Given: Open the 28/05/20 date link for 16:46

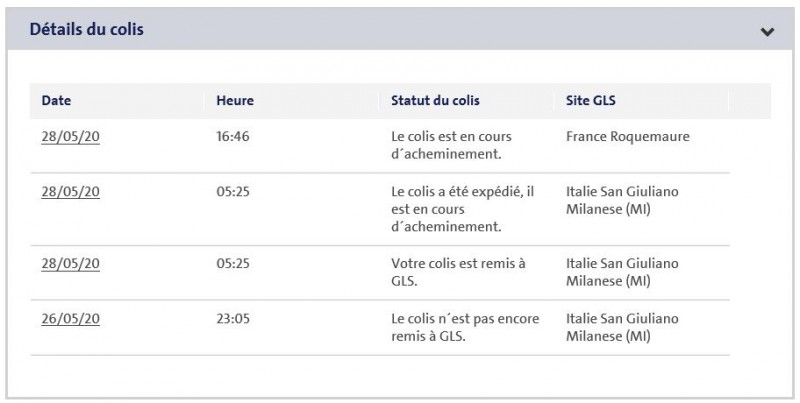Looking at the screenshot, I should coord(70,136).
